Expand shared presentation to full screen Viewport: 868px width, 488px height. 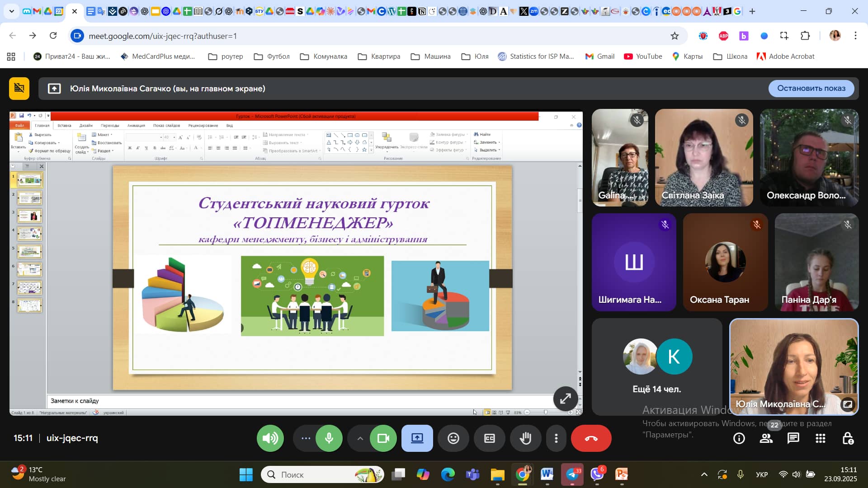click(x=565, y=399)
